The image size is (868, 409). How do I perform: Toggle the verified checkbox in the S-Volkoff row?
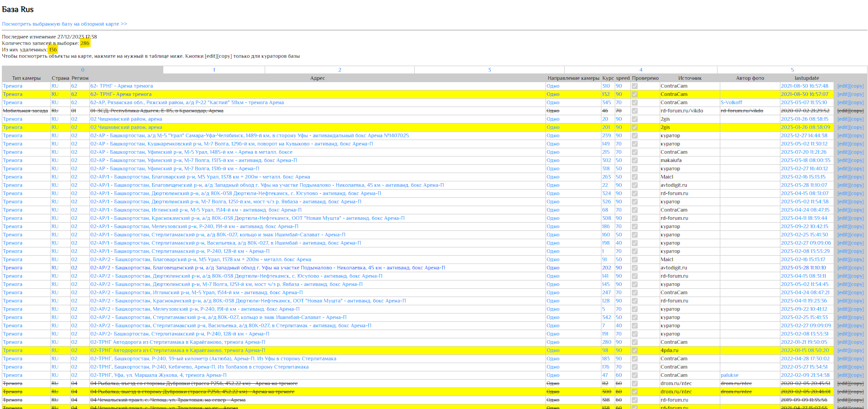[x=634, y=103]
